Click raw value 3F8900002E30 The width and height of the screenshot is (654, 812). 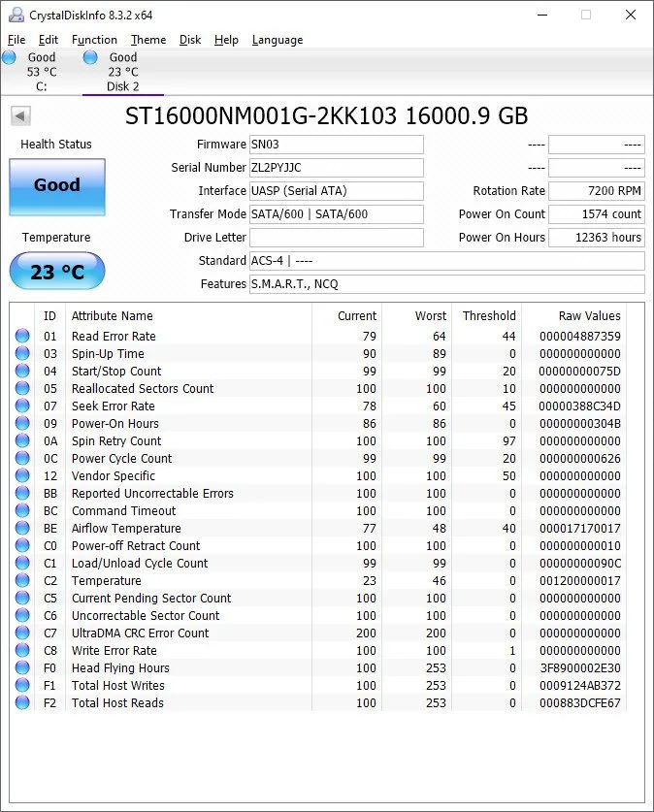coord(580,668)
